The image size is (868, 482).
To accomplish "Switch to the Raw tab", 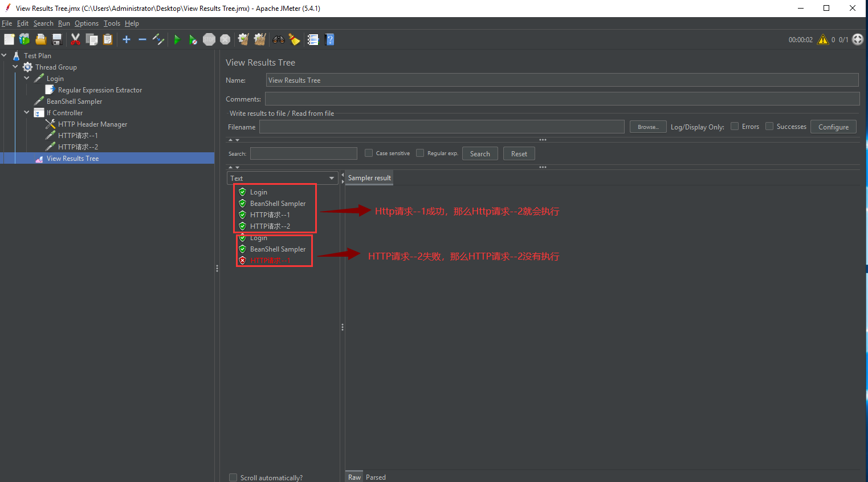I will click(354, 477).
